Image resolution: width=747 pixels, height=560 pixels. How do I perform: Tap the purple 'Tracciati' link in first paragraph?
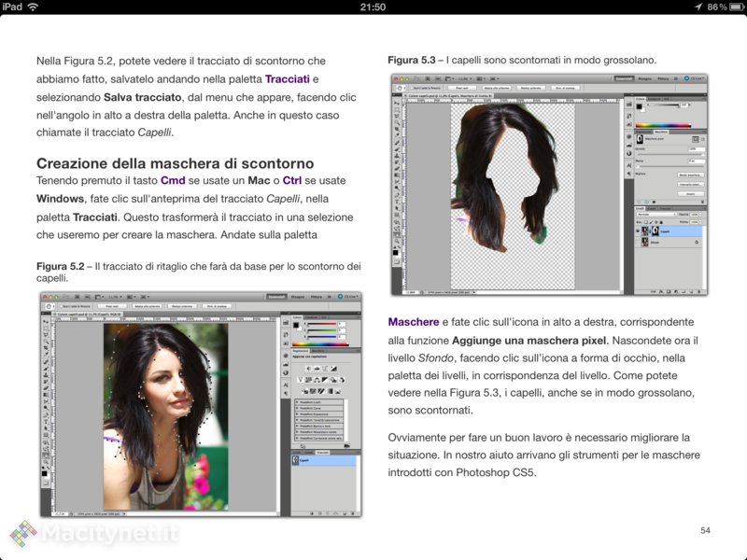[x=288, y=79]
